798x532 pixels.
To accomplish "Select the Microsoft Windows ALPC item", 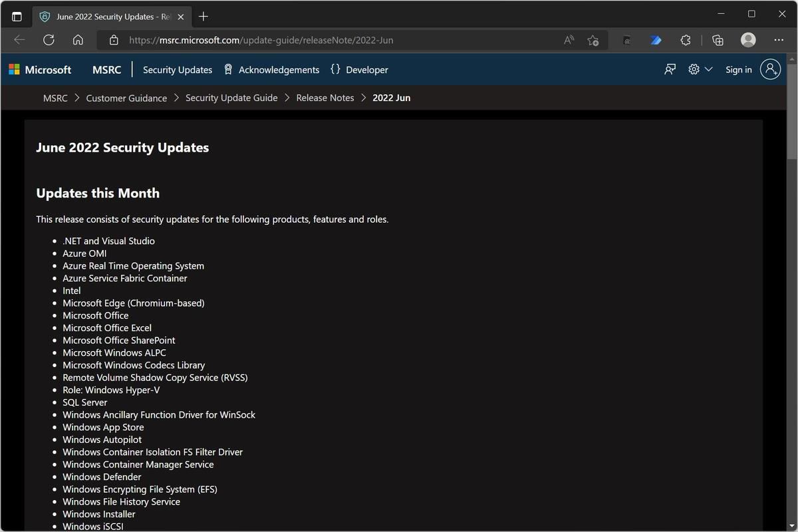I will (114, 352).
